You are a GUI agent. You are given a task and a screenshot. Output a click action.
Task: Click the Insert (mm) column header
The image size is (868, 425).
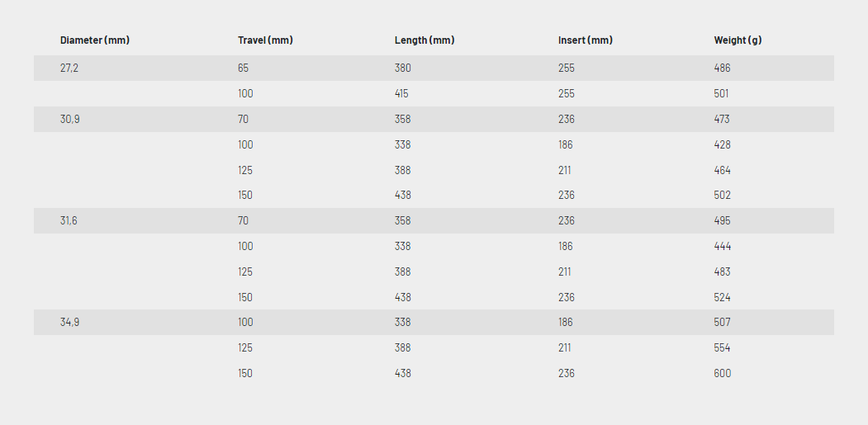585,40
